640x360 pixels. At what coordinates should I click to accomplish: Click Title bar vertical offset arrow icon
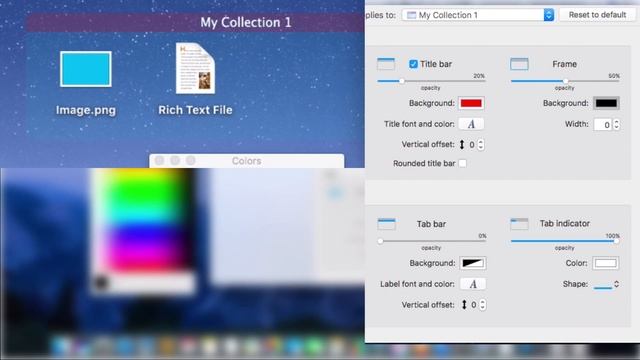(462, 144)
